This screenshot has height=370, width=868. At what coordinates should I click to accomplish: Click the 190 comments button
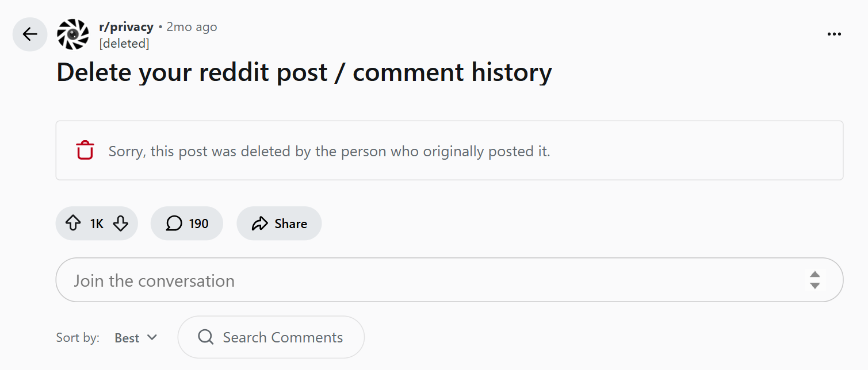point(186,223)
